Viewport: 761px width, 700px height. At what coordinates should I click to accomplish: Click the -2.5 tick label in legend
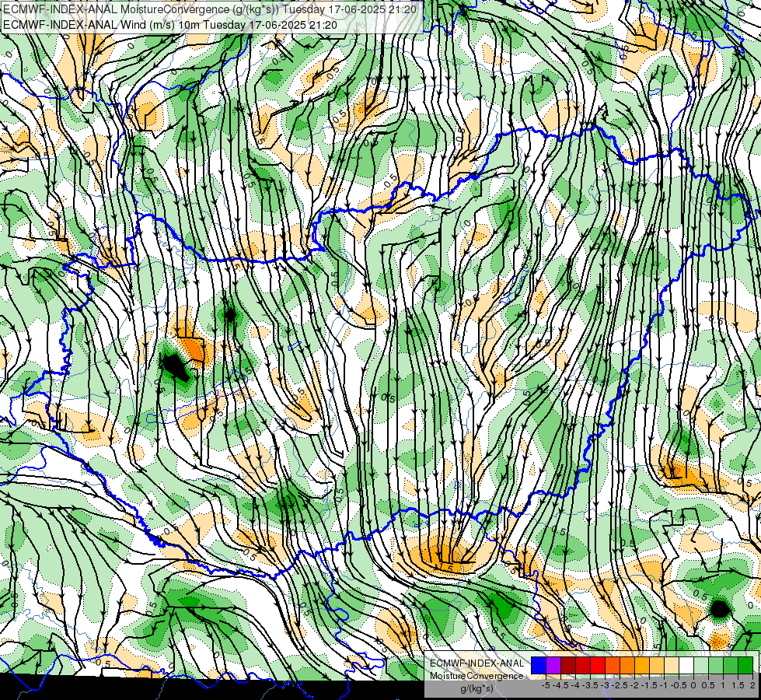click(620, 685)
